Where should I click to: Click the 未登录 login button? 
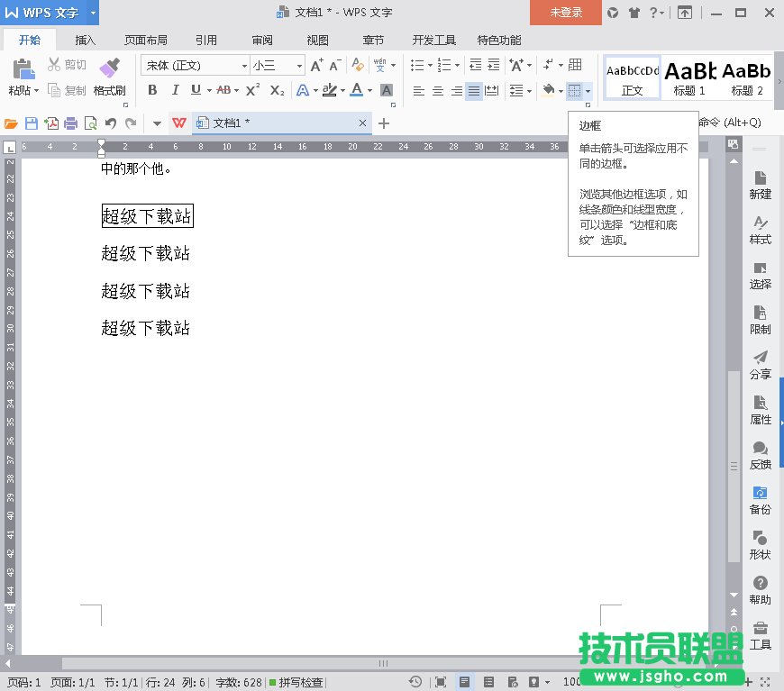566,13
